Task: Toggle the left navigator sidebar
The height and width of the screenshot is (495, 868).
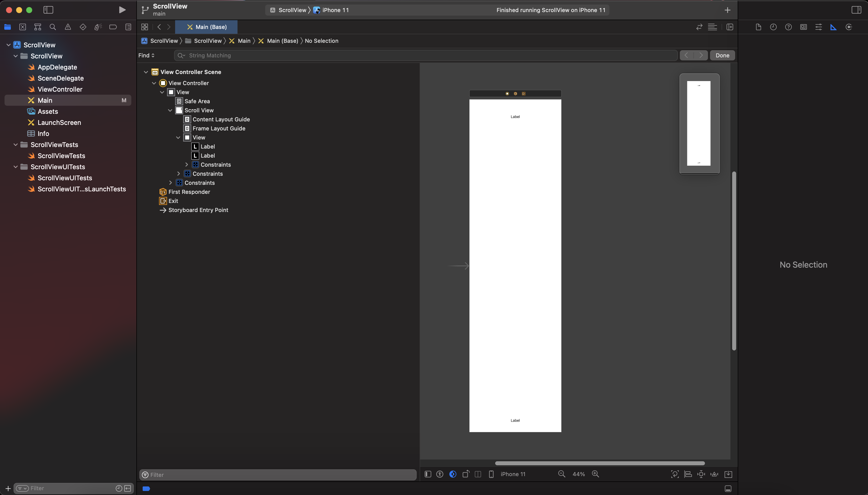Action: tap(48, 10)
